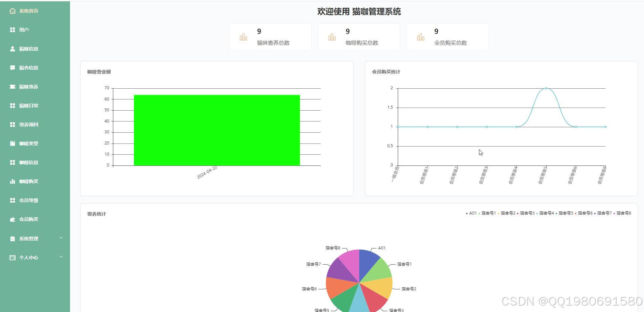This screenshot has width=644, height=312.
Task: Open 猫咪信息 cat info via its icon
Action: [x=12, y=49]
